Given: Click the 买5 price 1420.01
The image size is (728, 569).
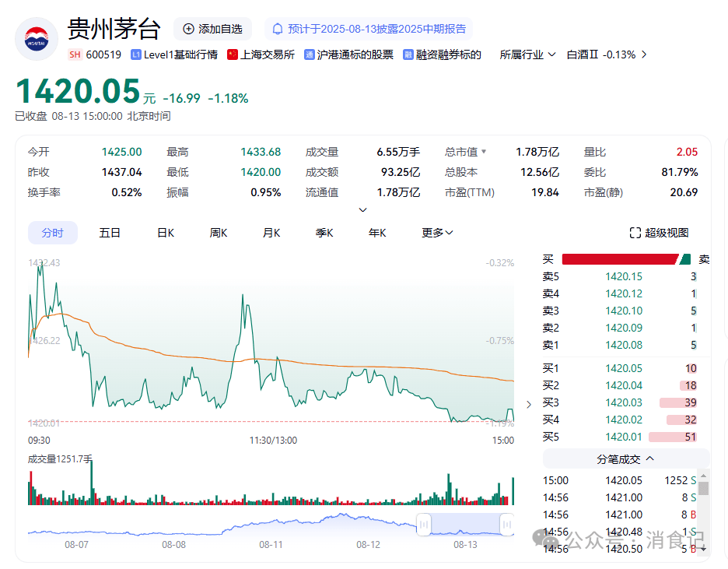Looking at the screenshot, I should 624,437.
